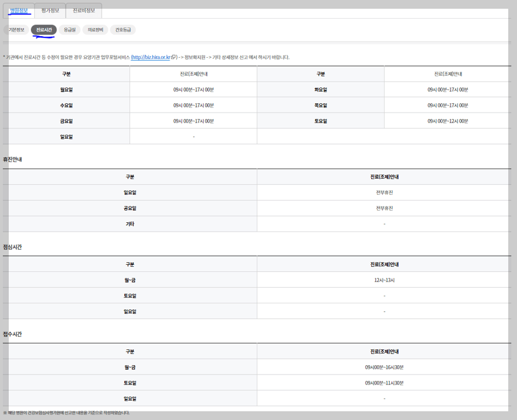Click the 목요일 row label

[320, 106]
